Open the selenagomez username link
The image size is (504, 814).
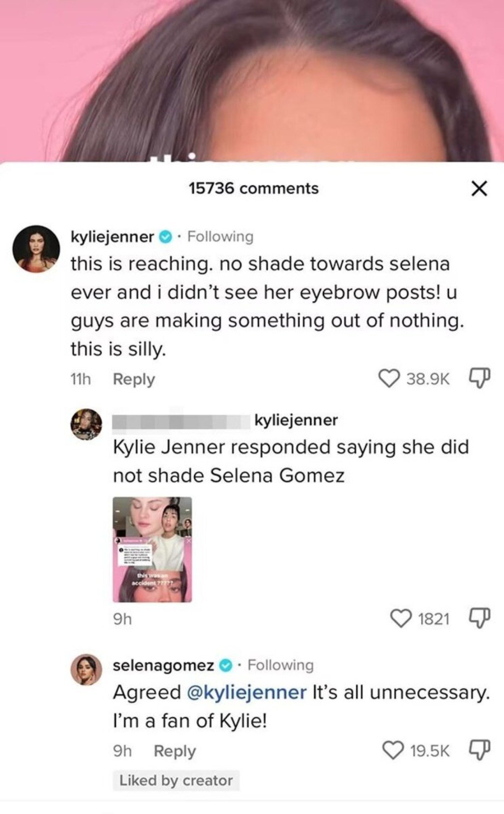[164, 665]
